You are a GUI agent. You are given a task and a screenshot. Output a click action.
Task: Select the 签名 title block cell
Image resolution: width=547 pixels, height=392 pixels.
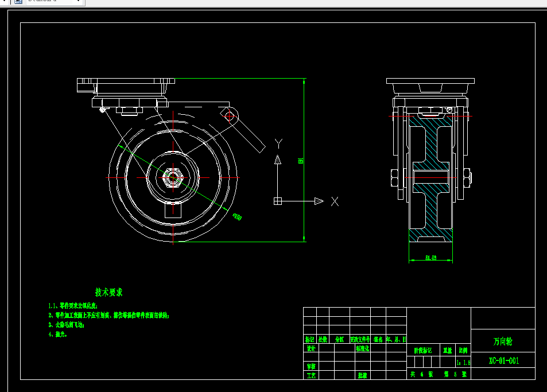click(378, 339)
